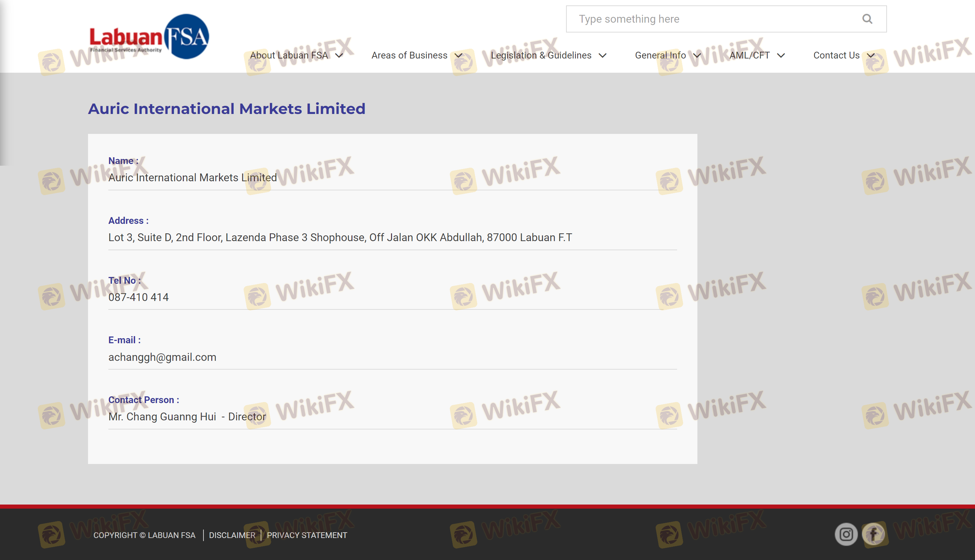Open the Instagram icon in footer
The width and height of the screenshot is (975, 560).
(x=846, y=534)
